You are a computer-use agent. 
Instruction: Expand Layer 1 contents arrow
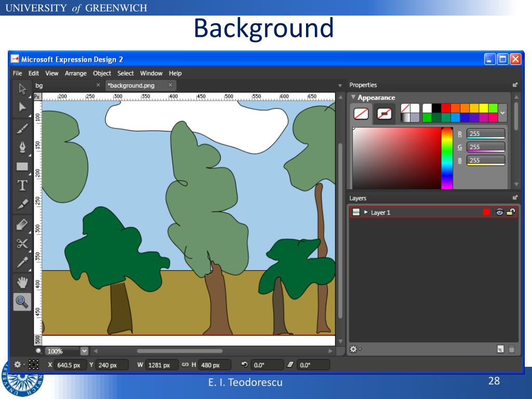click(366, 212)
